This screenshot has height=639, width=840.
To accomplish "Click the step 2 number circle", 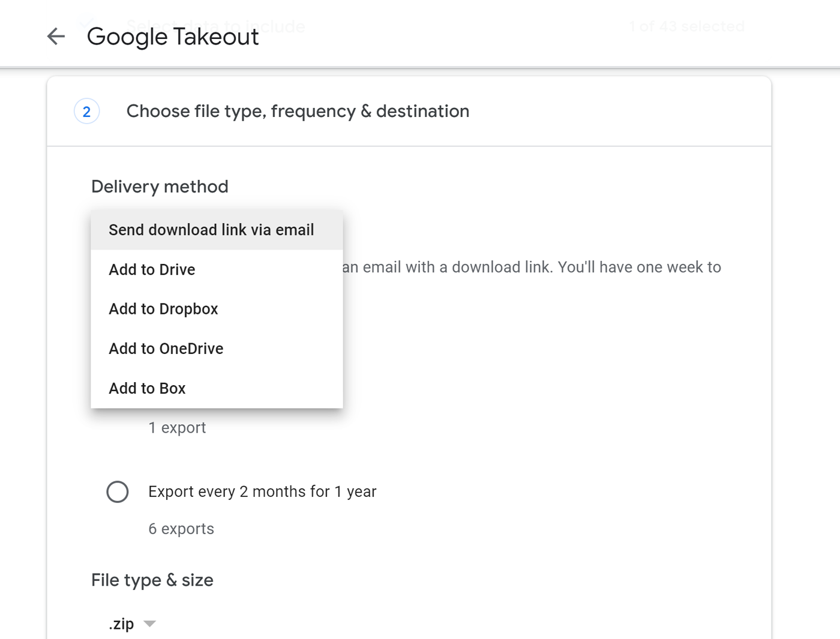I will click(87, 112).
